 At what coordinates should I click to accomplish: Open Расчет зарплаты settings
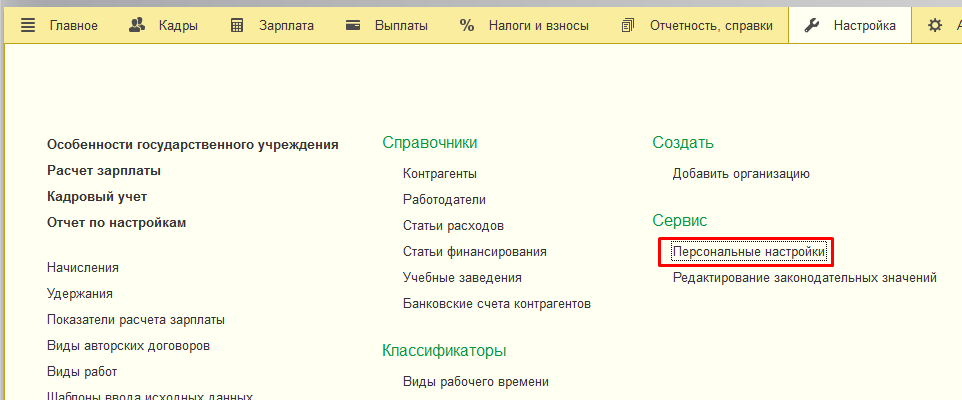(104, 171)
